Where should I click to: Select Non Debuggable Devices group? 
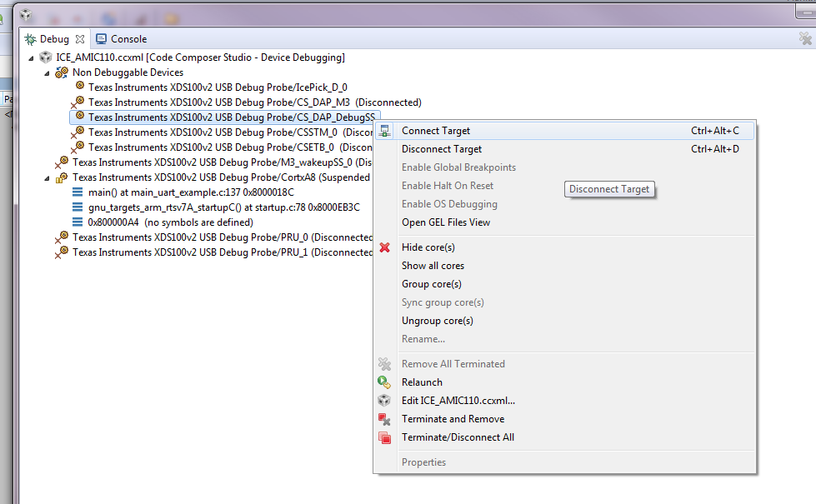(128, 72)
